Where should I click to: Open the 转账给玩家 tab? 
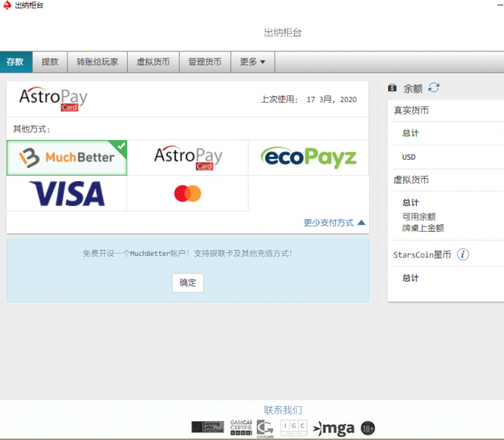point(97,62)
